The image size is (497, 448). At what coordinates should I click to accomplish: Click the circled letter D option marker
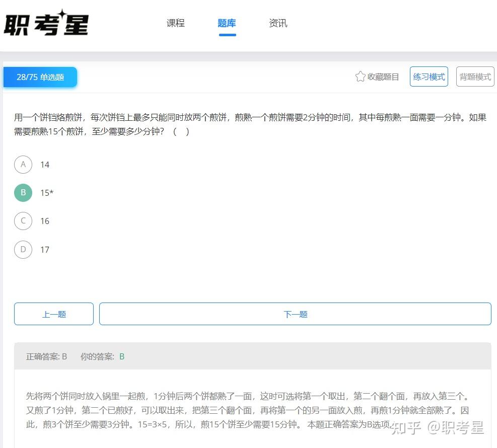(23, 250)
